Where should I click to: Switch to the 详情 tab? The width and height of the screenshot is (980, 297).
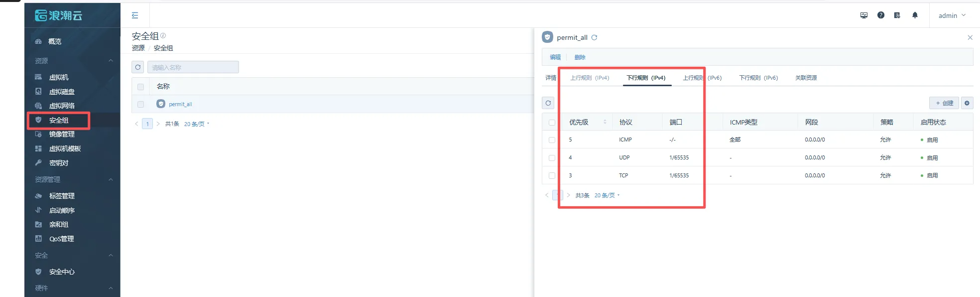pyautogui.click(x=551, y=78)
